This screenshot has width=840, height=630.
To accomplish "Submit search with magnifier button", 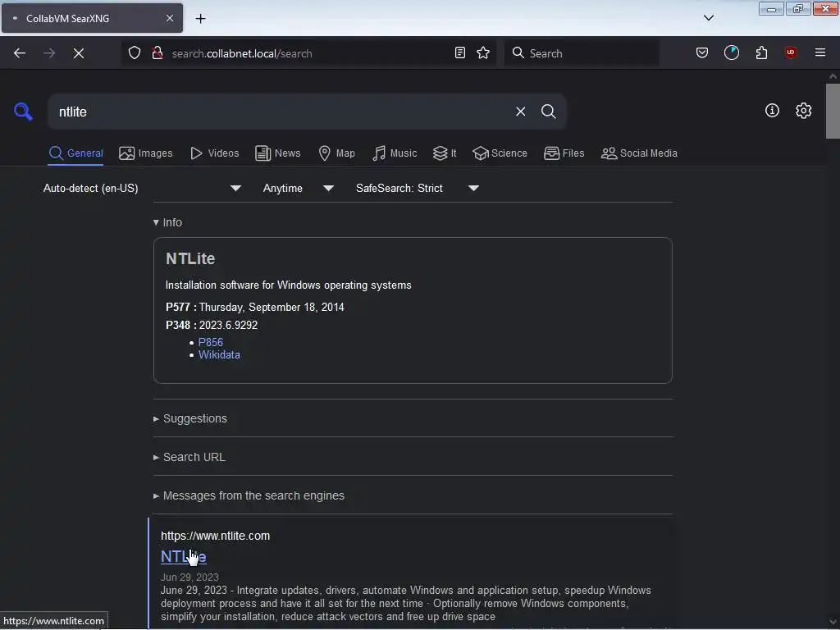I will pyautogui.click(x=548, y=112).
